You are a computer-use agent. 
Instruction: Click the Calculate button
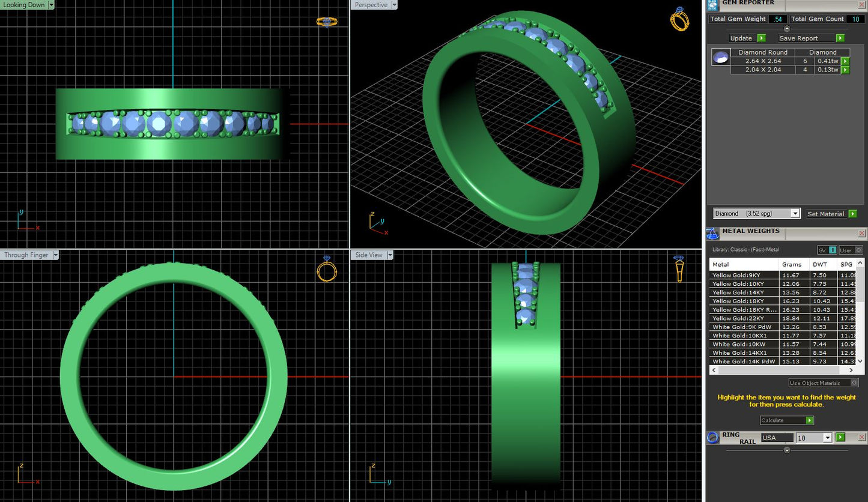tap(786, 420)
